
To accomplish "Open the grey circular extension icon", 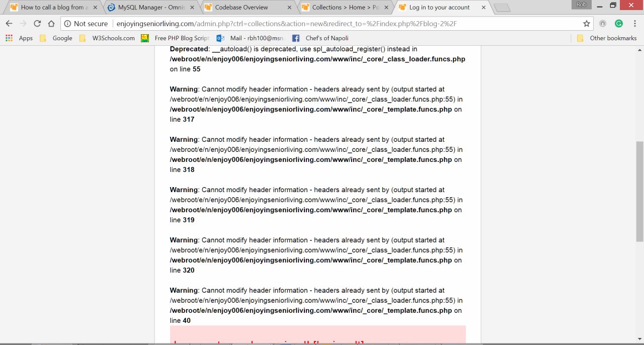I will 603,24.
